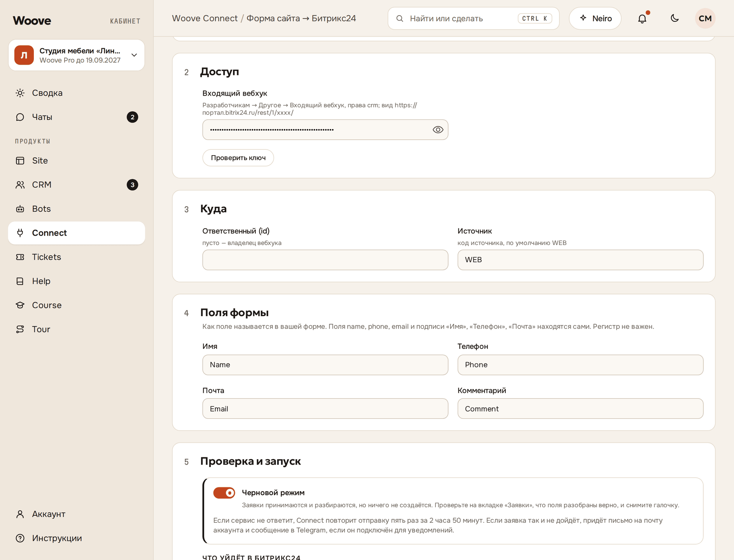Open the CRM product
Viewport: 734px width, 560px height.
77,185
